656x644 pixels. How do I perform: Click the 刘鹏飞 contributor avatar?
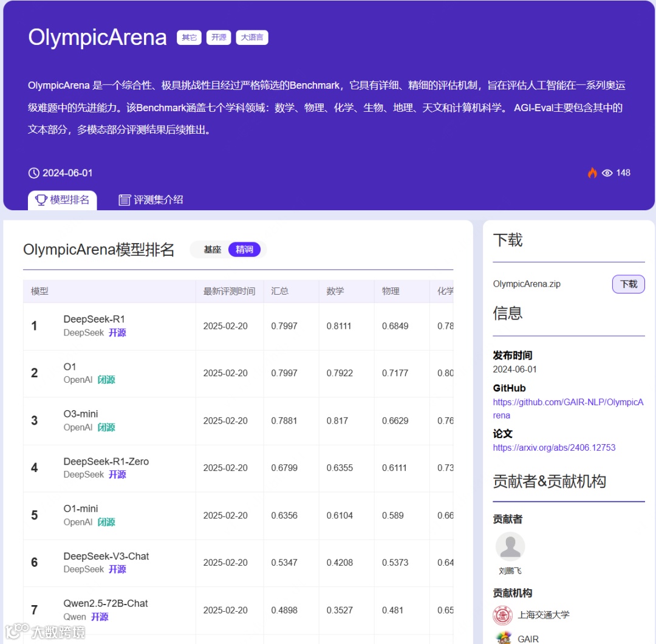pos(510,547)
